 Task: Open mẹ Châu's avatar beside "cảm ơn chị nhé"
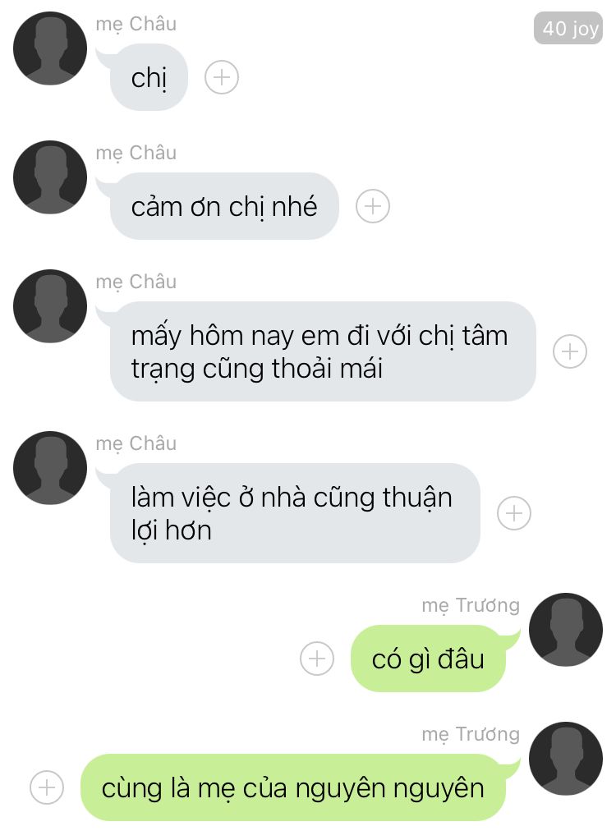(x=50, y=177)
